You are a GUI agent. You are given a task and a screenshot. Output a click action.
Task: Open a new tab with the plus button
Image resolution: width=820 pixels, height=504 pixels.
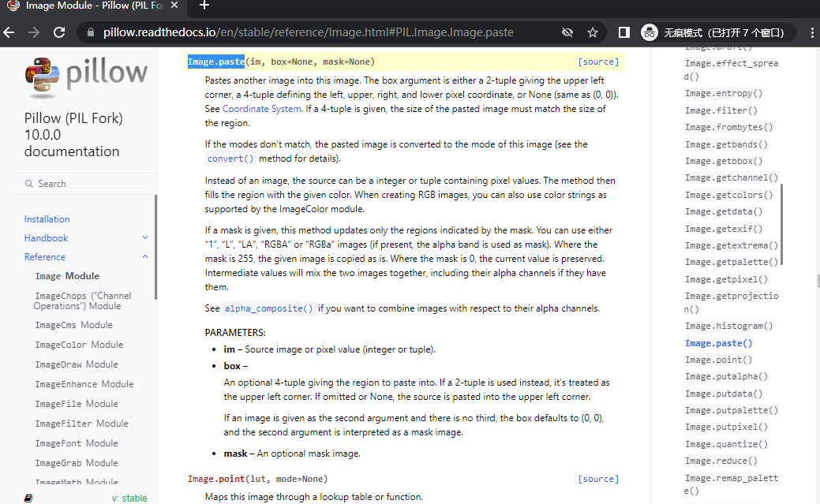coord(204,6)
